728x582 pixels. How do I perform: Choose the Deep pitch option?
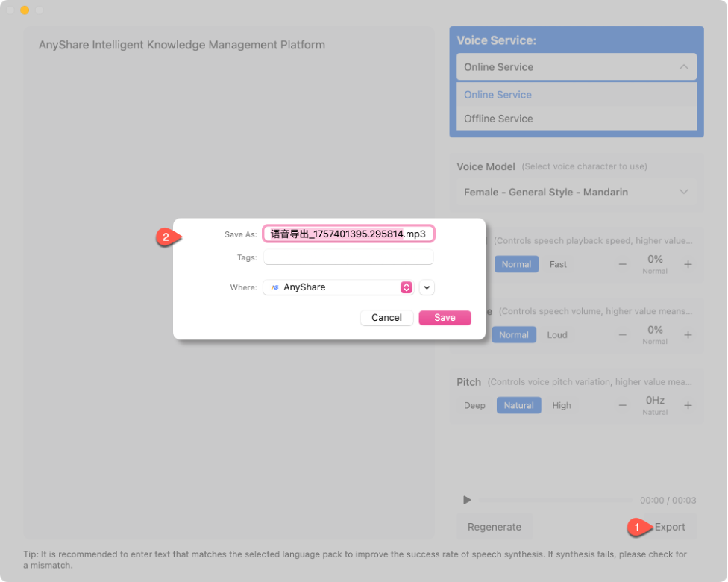[x=474, y=405]
